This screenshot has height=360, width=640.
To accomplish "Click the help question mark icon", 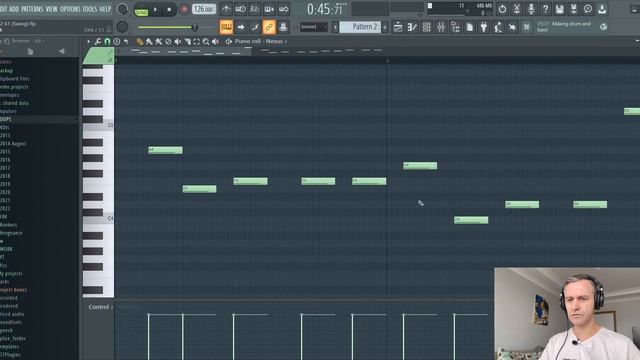I will (545, 9).
